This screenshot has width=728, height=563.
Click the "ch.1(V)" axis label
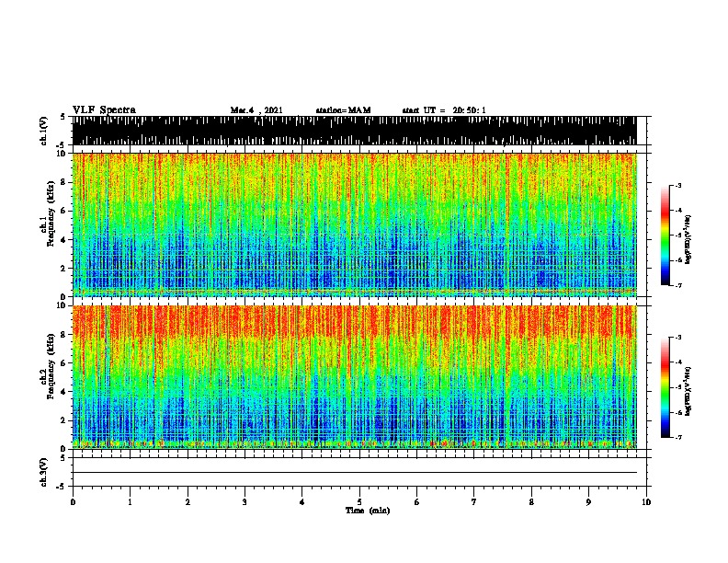[43, 131]
